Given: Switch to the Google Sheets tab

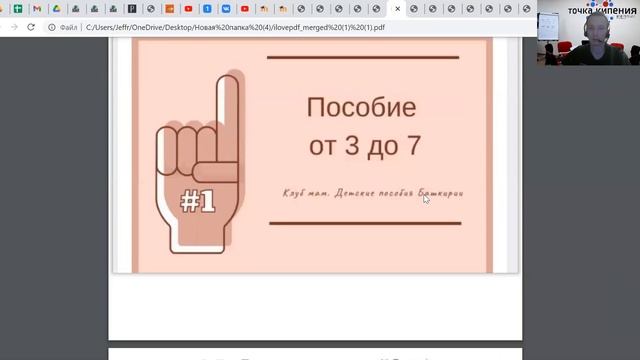Looking at the screenshot, I should click(18, 9).
